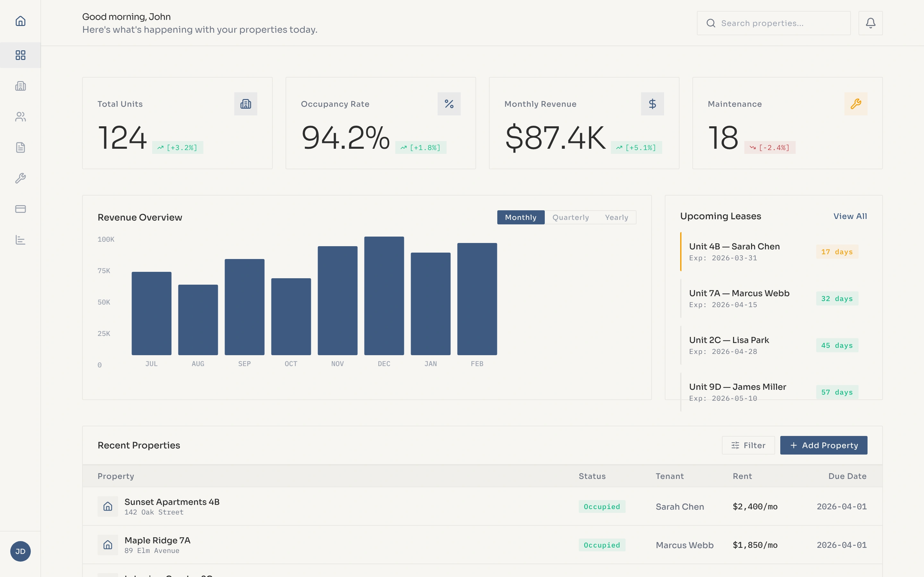Open the Properties building icon in sidebar
This screenshot has width=924, height=577.
pyautogui.click(x=20, y=86)
